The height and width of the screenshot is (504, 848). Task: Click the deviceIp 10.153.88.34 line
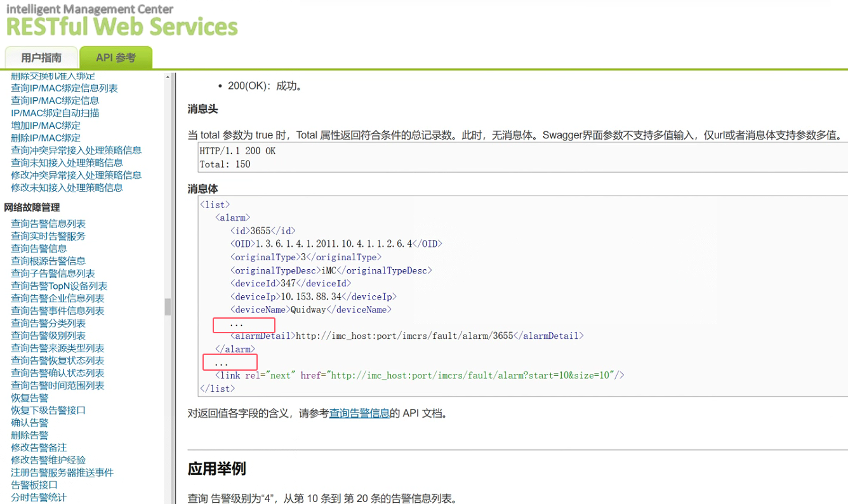point(314,297)
